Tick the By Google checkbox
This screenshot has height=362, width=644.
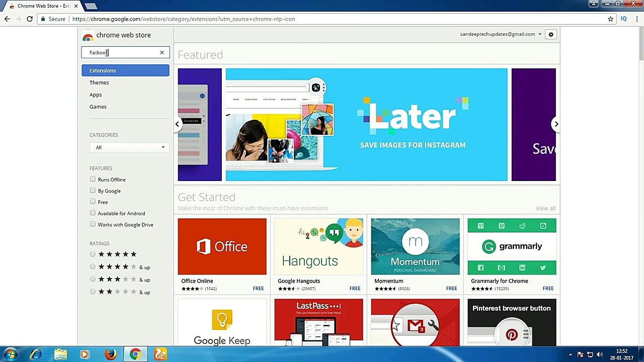tap(93, 191)
